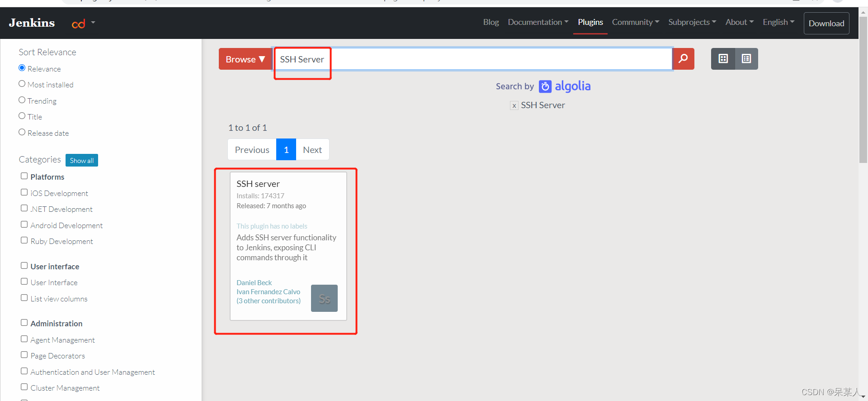Image resolution: width=868 pixels, height=401 pixels.
Task: Check List view columns category
Action: click(24, 298)
